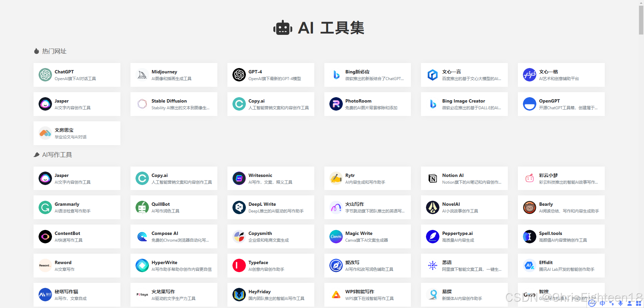Click the page vertical scrollbar thumb
This screenshot has height=308, width=644.
(x=641, y=20)
